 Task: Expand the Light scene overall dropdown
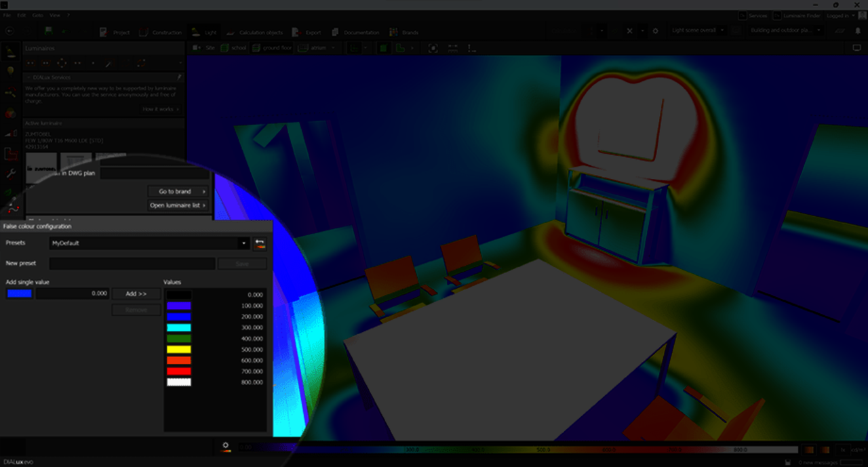click(x=698, y=31)
